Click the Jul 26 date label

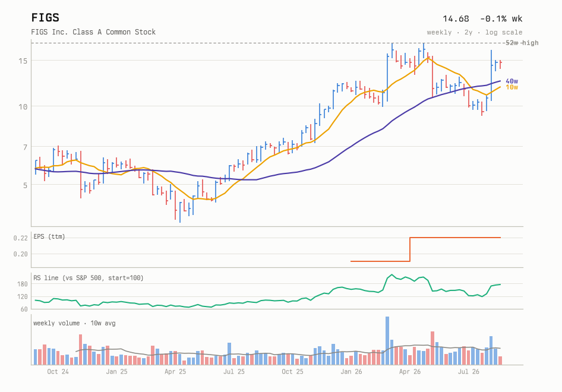click(469, 372)
